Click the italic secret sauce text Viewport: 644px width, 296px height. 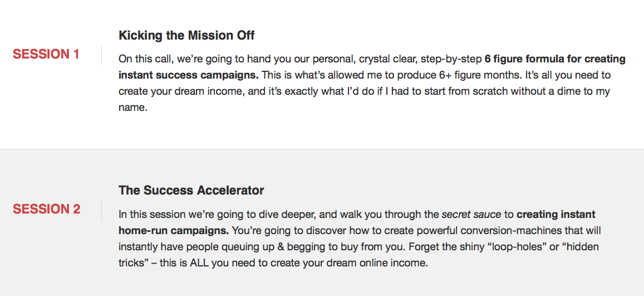tap(471, 215)
